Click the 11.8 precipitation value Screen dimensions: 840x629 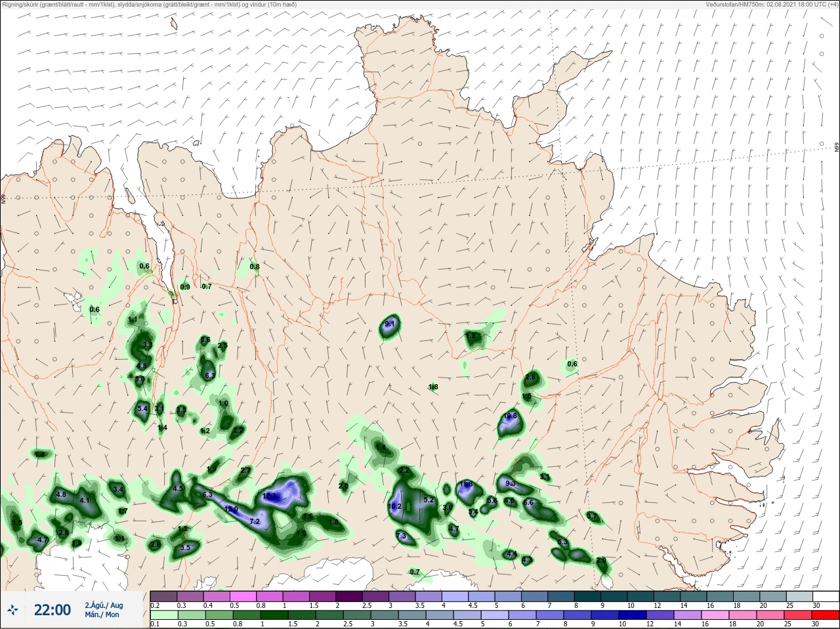coord(466,485)
